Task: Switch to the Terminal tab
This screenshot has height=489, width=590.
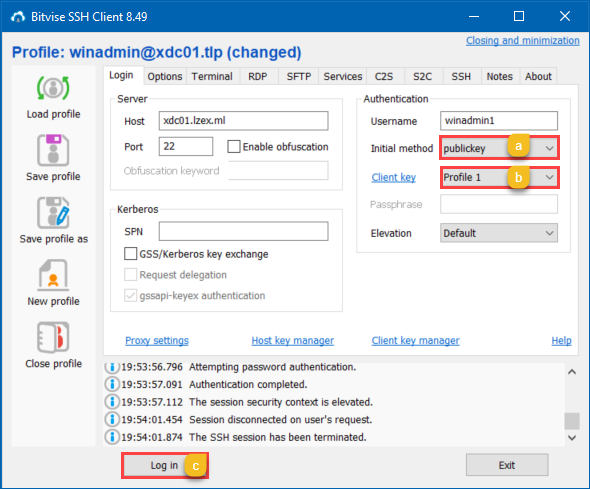Action: click(x=212, y=76)
